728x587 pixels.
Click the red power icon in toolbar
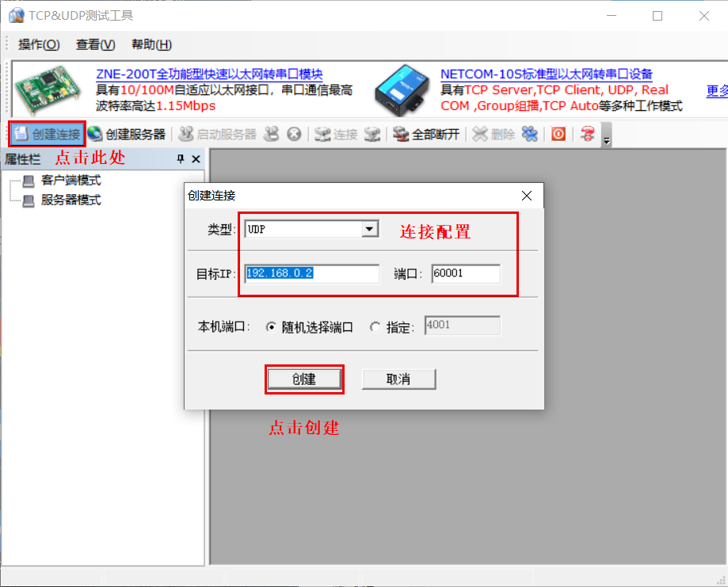click(x=558, y=134)
